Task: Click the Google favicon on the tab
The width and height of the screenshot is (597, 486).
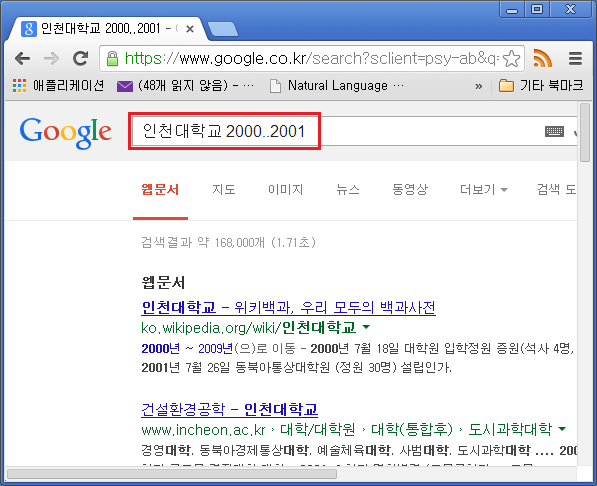Action: pyautogui.click(x=29, y=29)
